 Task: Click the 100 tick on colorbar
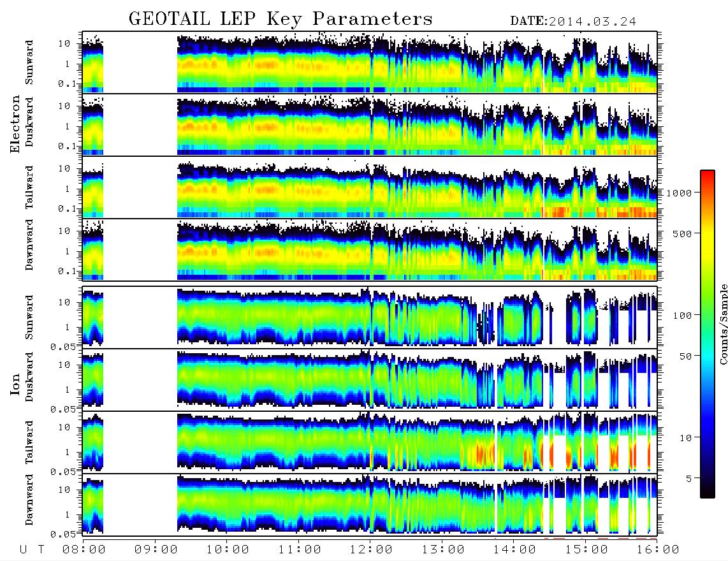tap(682, 316)
